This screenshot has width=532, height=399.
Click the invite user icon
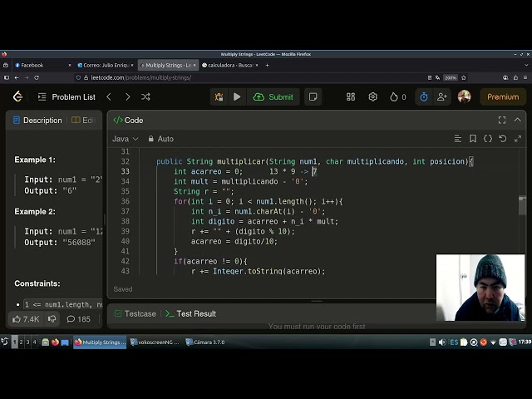coord(441,97)
